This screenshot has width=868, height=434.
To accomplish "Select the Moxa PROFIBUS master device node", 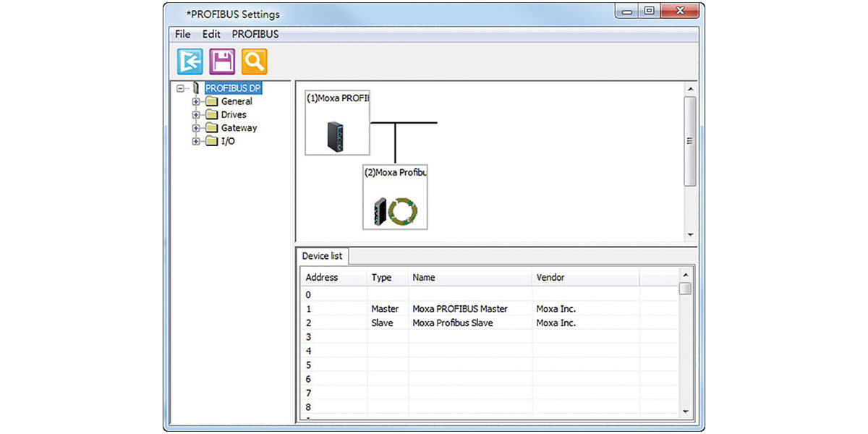I will [x=337, y=123].
